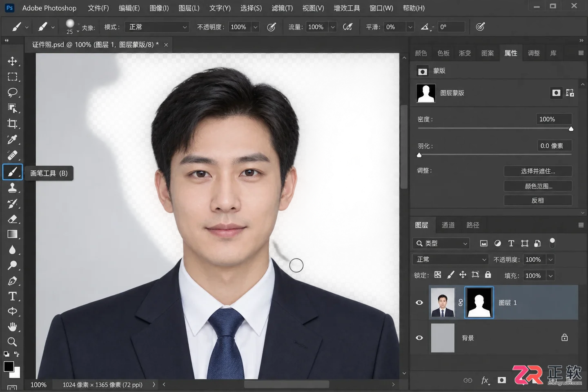Select the Rectangular Marquee tool
The width and height of the screenshot is (588, 392).
[x=12, y=77]
